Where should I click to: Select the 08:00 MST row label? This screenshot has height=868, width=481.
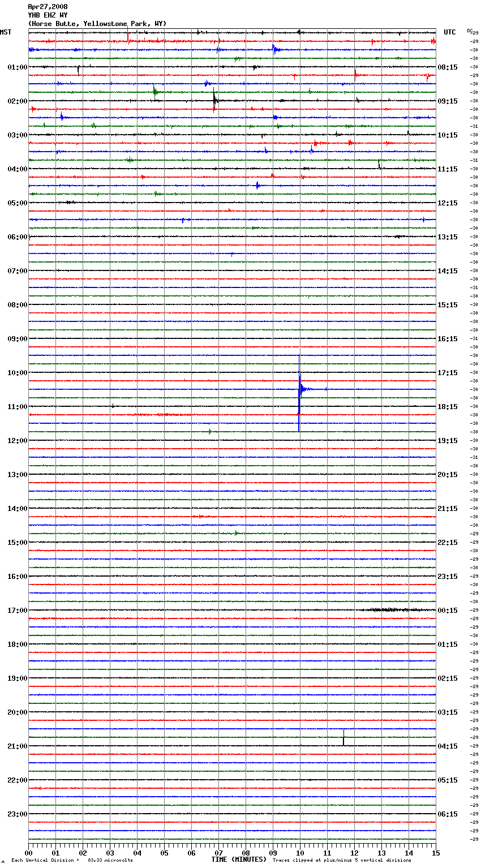click(x=18, y=305)
